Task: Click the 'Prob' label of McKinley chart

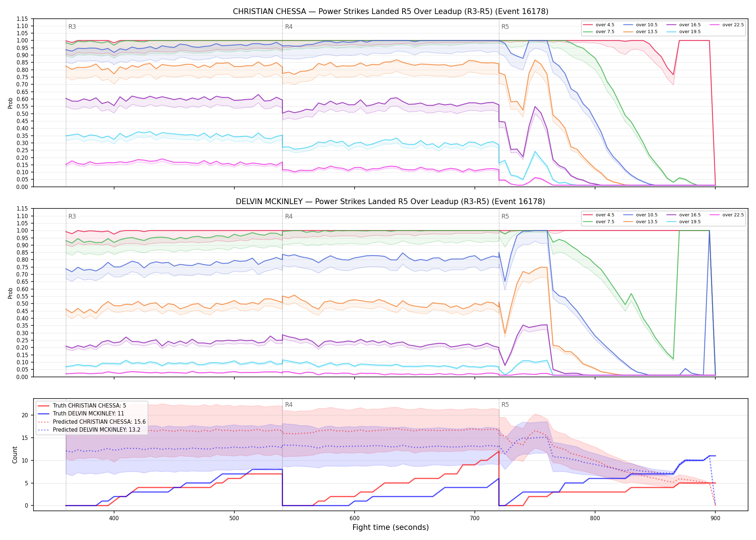Action: coord(10,293)
